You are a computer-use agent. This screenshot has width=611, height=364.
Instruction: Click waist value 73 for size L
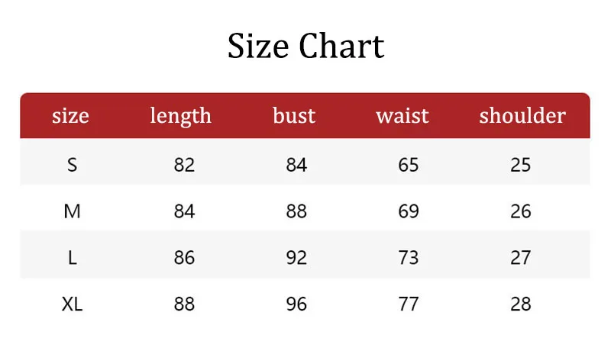[409, 258]
